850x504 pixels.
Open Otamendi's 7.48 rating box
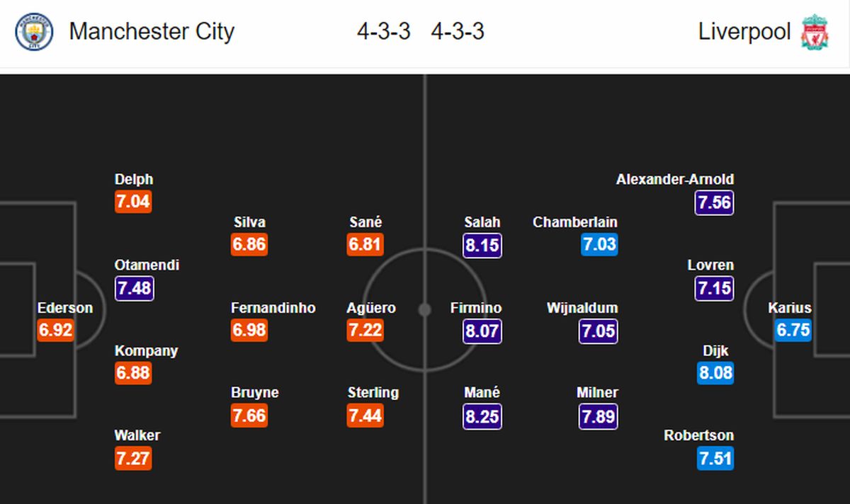click(x=133, y=288)
